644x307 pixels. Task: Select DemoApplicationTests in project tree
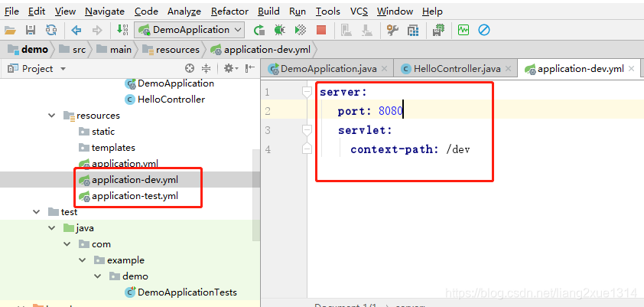tap(181, 292)
